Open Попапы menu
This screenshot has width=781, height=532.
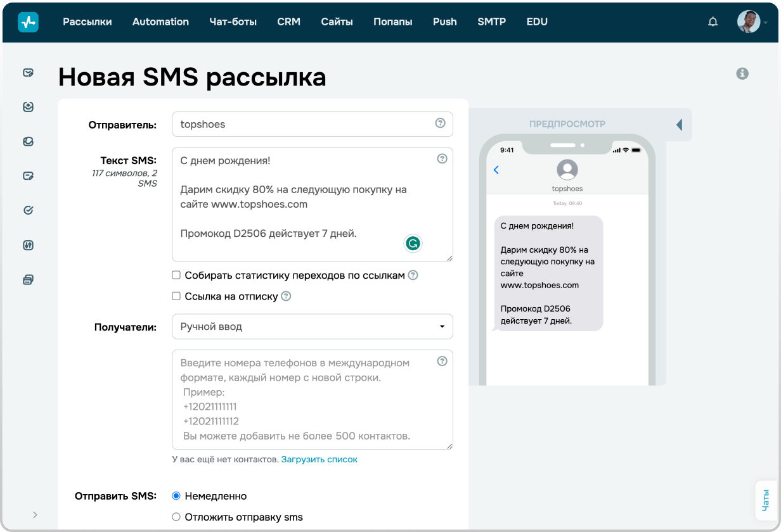click(x=393, y=22)
